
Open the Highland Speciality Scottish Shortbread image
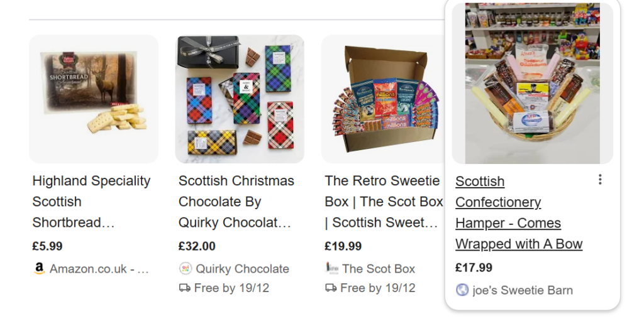[94, 99]
